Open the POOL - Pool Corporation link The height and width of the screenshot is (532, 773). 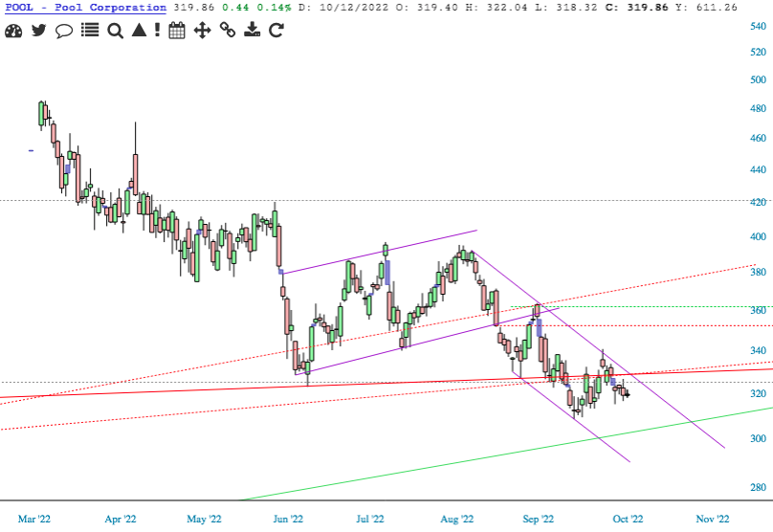(86, 8)
